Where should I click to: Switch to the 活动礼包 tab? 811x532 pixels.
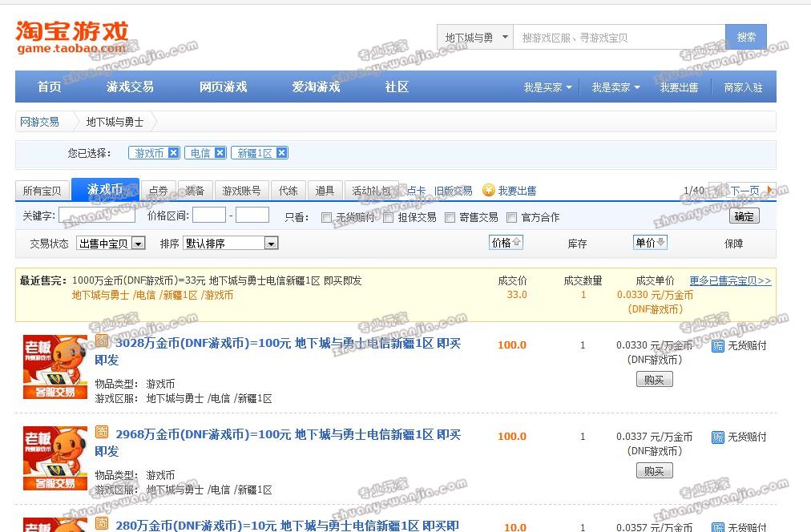click(371, 190)
